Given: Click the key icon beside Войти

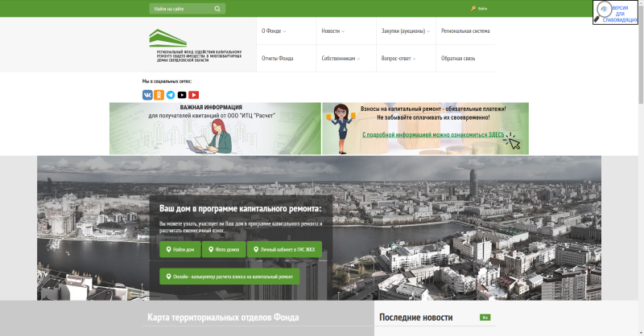Looking at the screenshot, I should [x=473, y=8].
